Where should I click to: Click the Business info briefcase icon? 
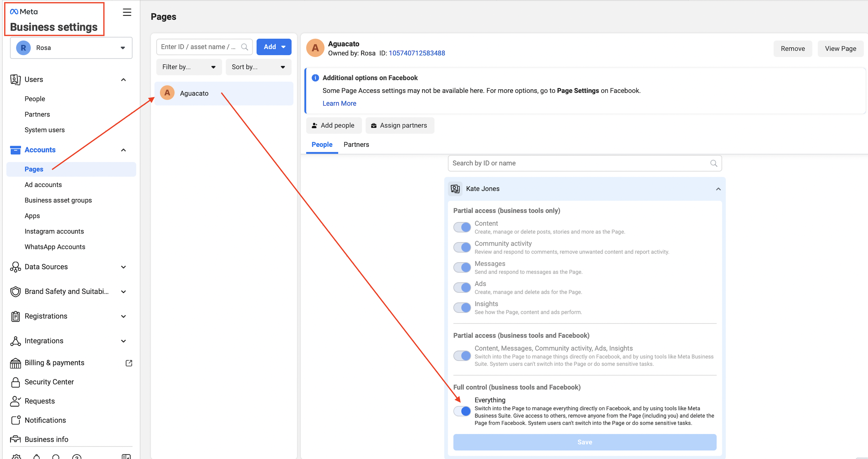pyautogui.click(x=15, y=439)
